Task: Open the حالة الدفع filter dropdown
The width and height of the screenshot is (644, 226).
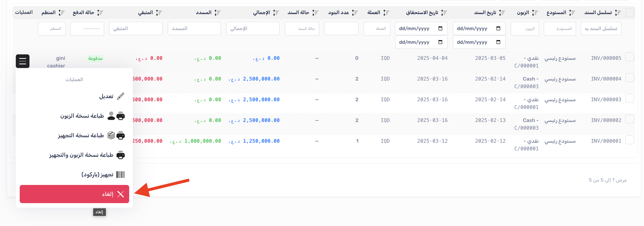Action: [x=87, y=29]
